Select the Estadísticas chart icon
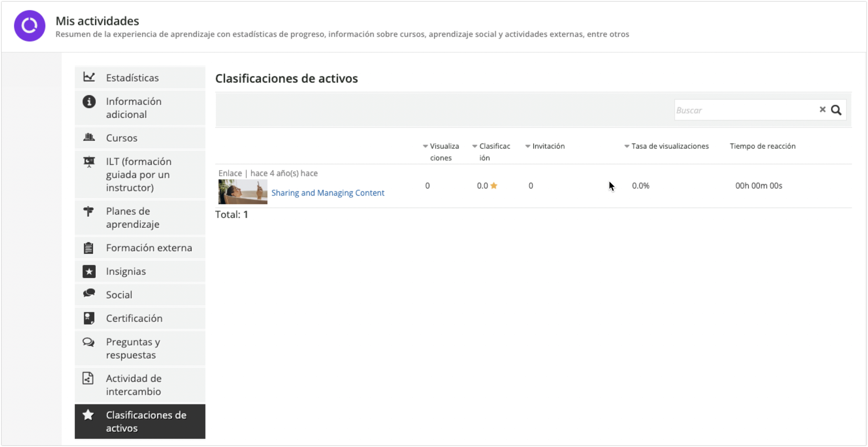This screenshot has width=868, height=447. pos(89,77)
